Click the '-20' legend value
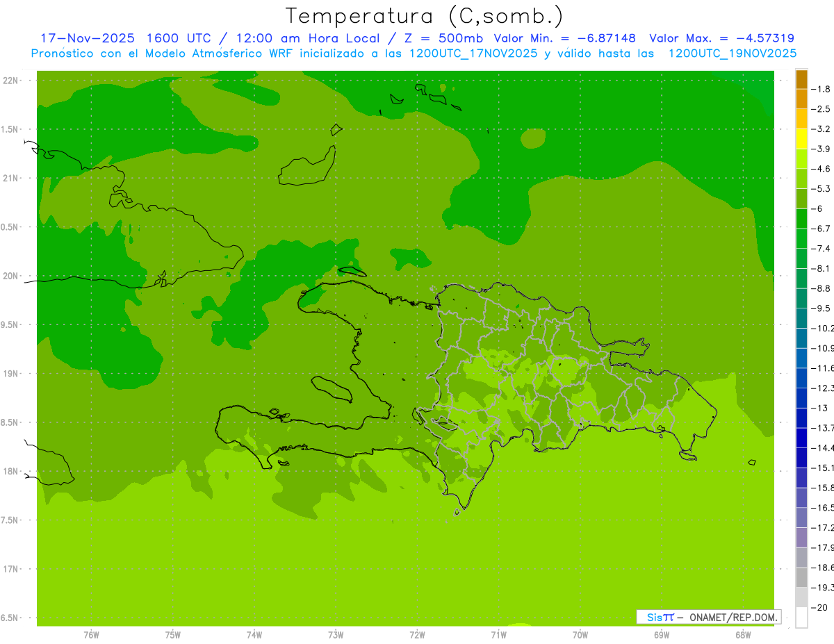The width and height of the screenshot is (834, 644). pos(820,607)
